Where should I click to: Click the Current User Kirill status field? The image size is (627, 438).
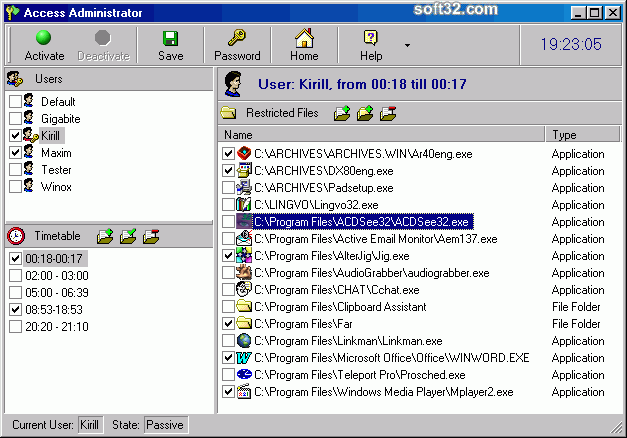(x=90, y=425)
